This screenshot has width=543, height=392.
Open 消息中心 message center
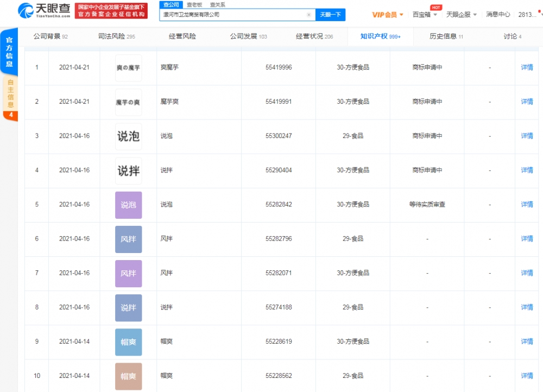point(497,14)
